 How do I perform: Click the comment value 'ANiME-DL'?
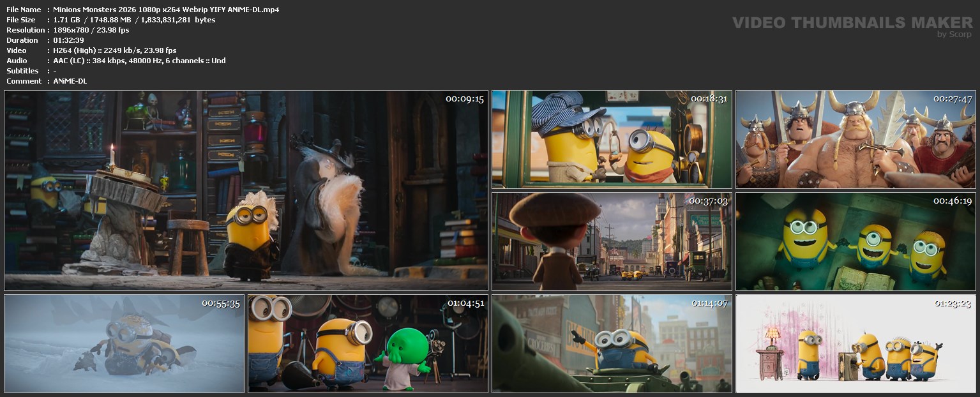(70, 81)
